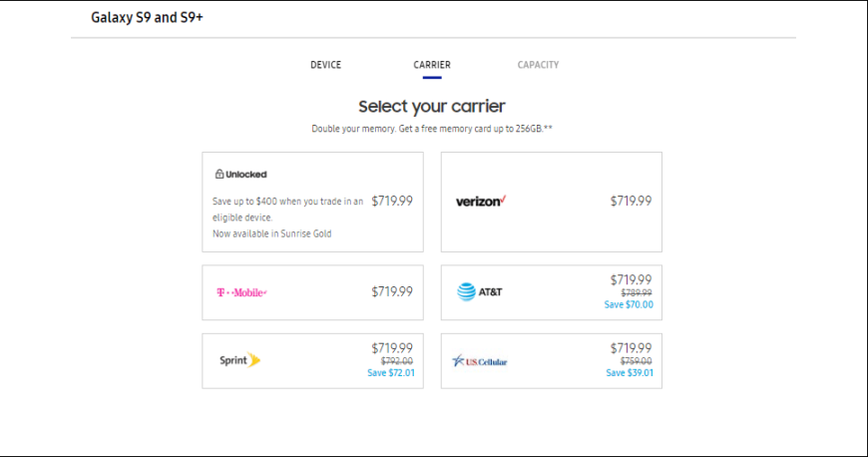Click the Verizon logo
Viewport: 868px width, 457px height.
click(x=481, y=202)
